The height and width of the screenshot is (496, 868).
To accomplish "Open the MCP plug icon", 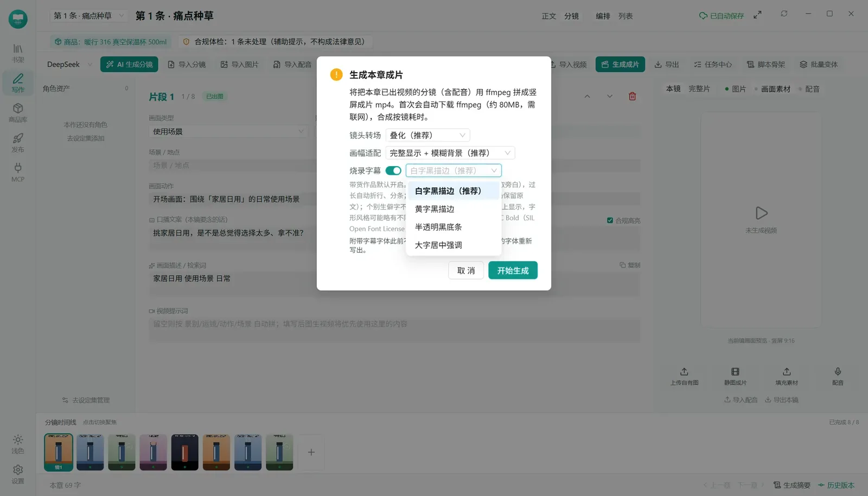I will (x=18, y=173).
